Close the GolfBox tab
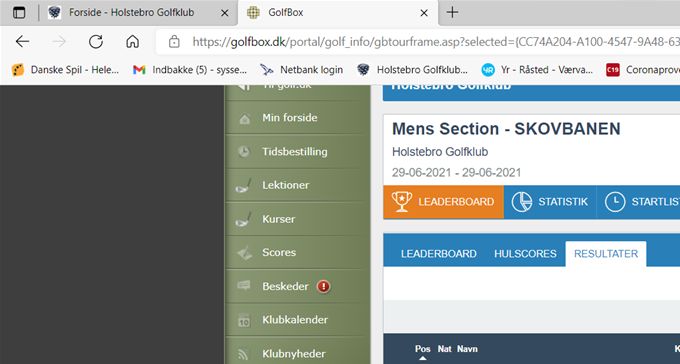 tap(424, 13)
